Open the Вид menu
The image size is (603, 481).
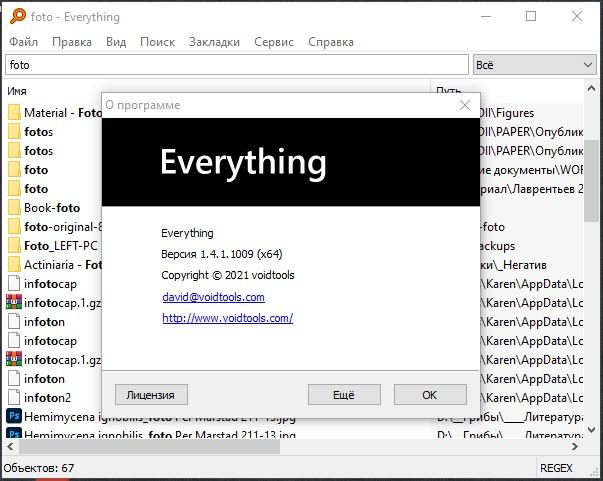(116, 42)
